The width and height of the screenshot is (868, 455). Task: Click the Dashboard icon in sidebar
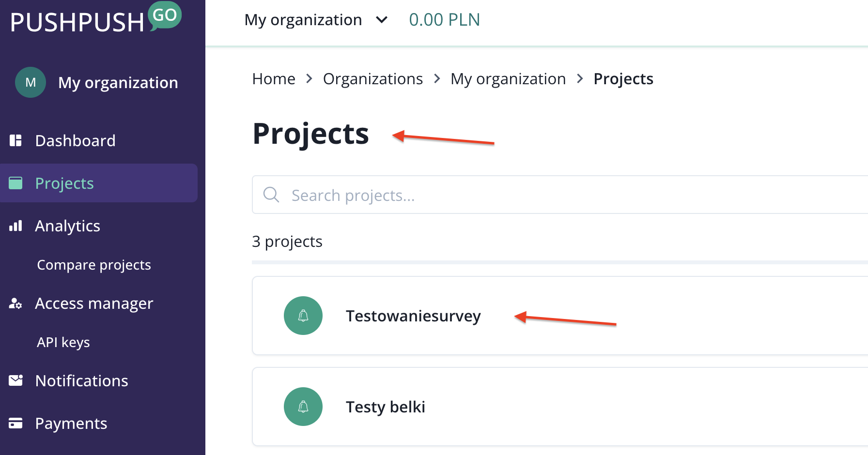pos(15,140)
